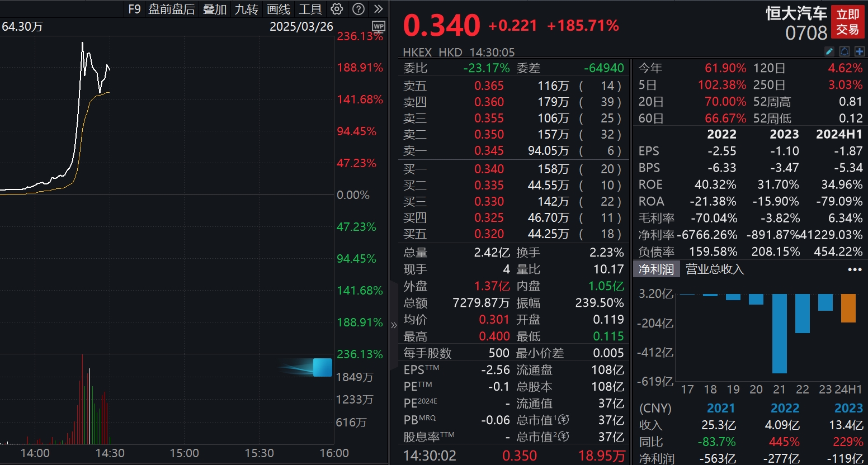868x465 pixels.
Task: Click the 14:30 time axis label
Action: tap(110, 453)
